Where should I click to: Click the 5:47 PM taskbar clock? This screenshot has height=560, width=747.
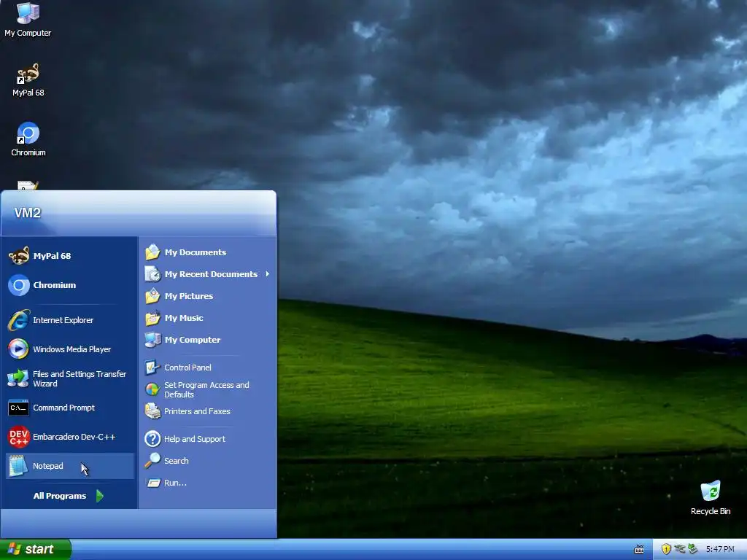[720, 549]
